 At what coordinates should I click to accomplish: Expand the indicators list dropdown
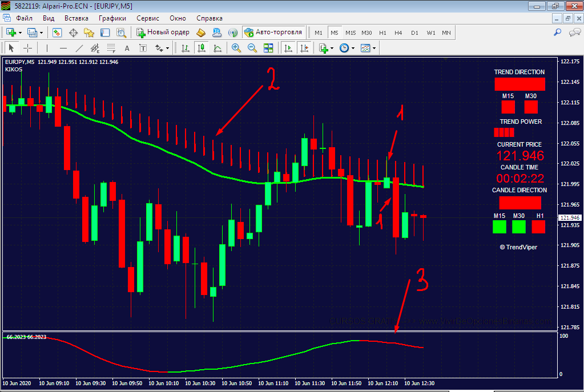pyautogui.click(x=332, y=48)
